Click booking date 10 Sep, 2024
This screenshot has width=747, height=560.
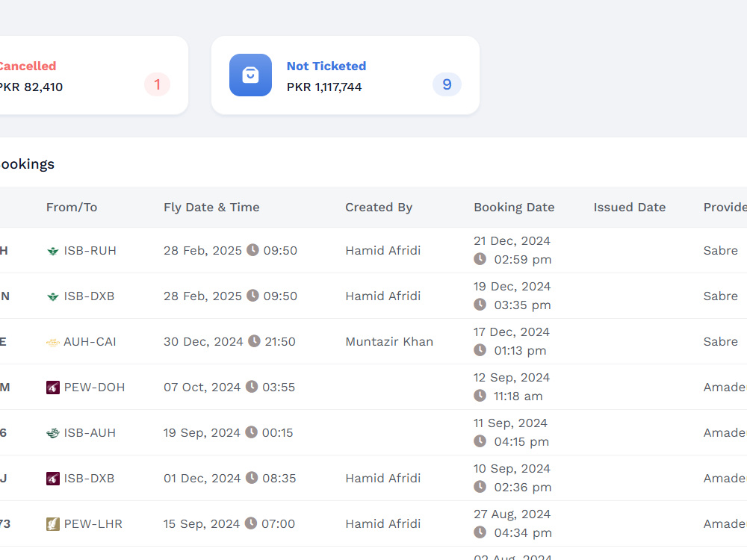pos(512,469)
